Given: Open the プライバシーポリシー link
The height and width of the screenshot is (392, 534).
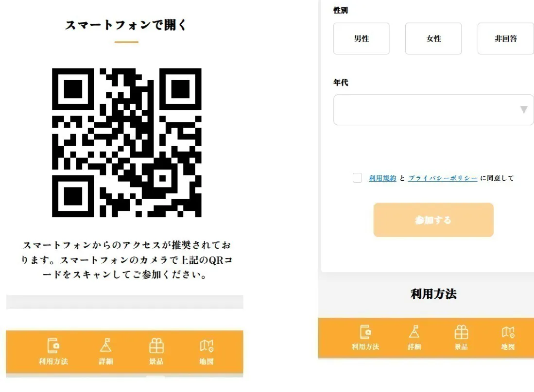Looking at the screenshot, I should (x=443, y=178).
